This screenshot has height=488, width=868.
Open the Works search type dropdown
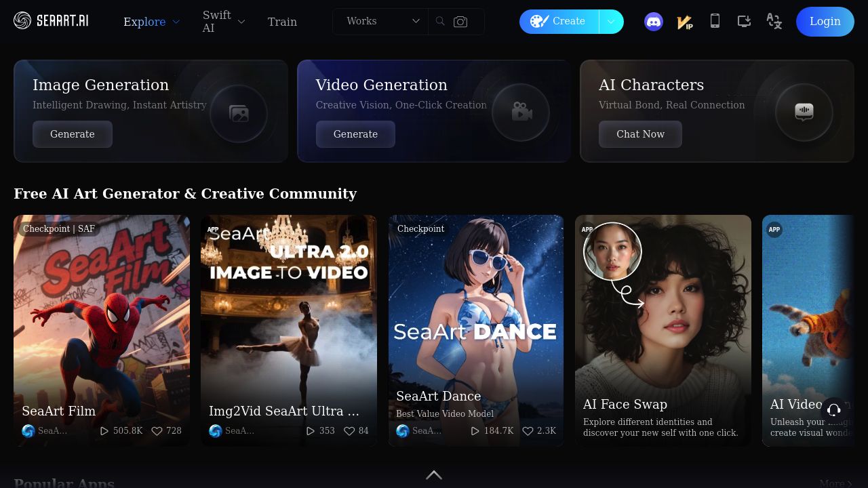click(383, 21)
